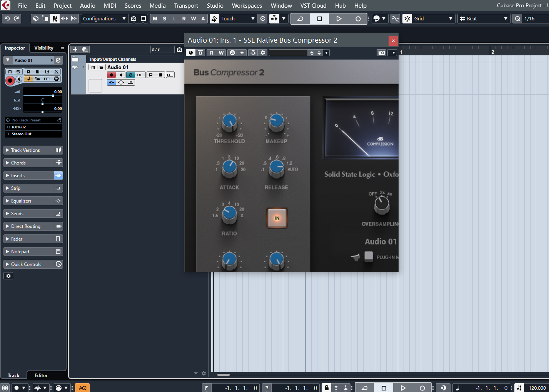Click the 120.000 tempo value
Image resolution: width=549 pixels, height=392 pixels.
(537, 388)
